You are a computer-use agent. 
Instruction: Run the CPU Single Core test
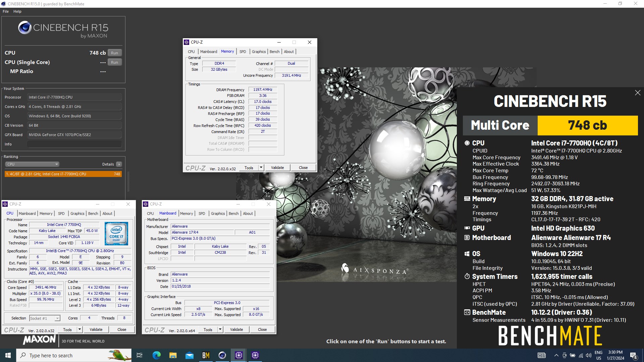[x=115, y=62]
